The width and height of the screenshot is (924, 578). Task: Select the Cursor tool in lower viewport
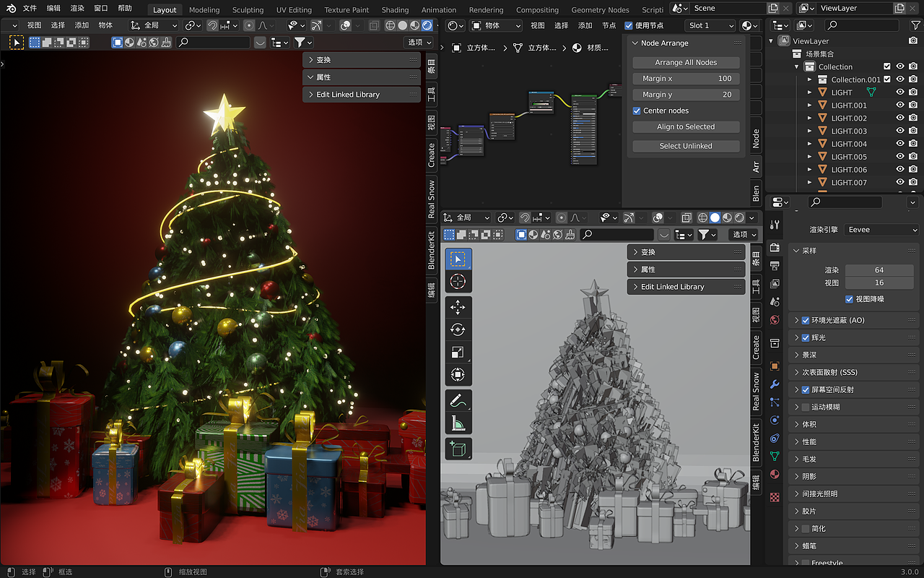coord(458,281)
